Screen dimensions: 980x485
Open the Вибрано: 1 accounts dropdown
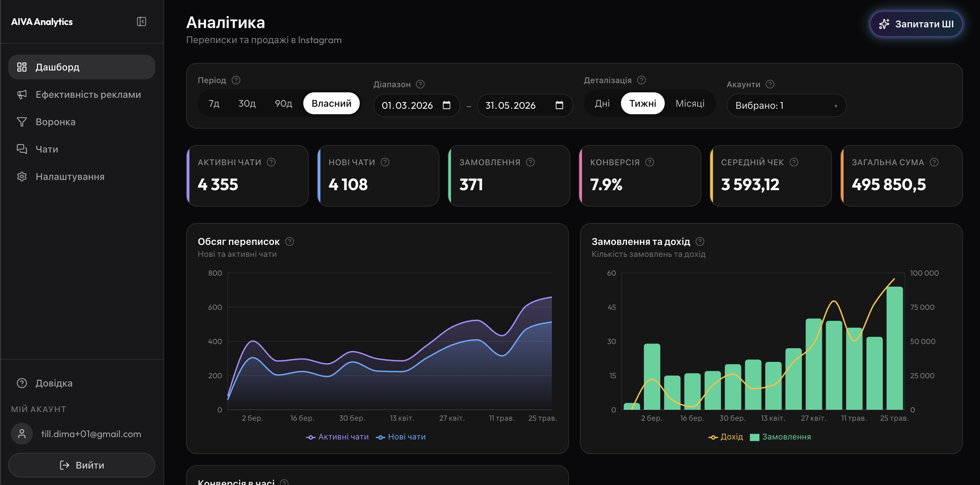coord(786,105)
